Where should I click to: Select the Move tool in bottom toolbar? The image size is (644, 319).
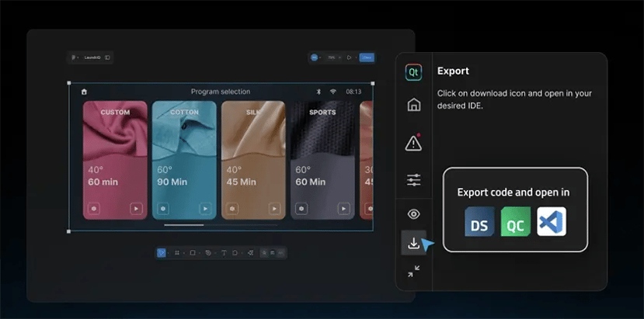(x=162, y=253)
